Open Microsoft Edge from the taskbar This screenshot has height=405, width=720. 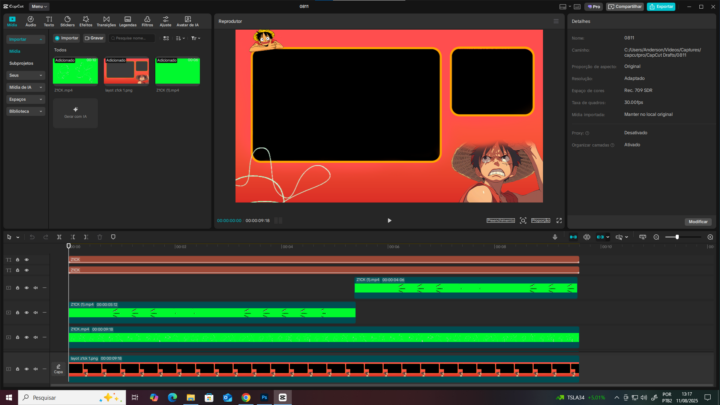pyautogui.click(x=172, y=398)
